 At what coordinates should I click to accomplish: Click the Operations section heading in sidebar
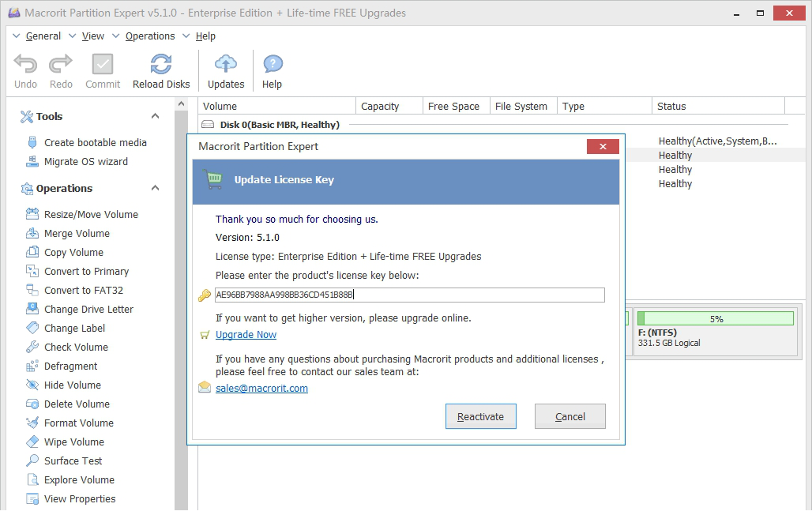64,189
